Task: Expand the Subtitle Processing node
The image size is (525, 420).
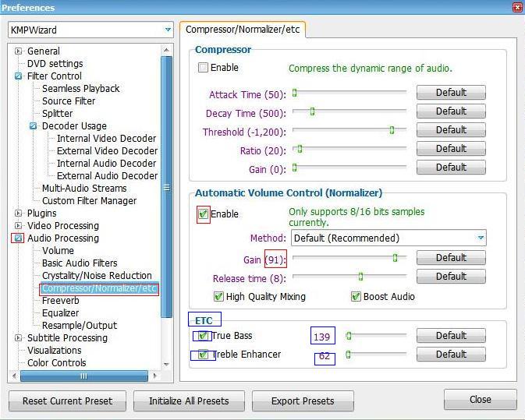Action: point(18,337)
